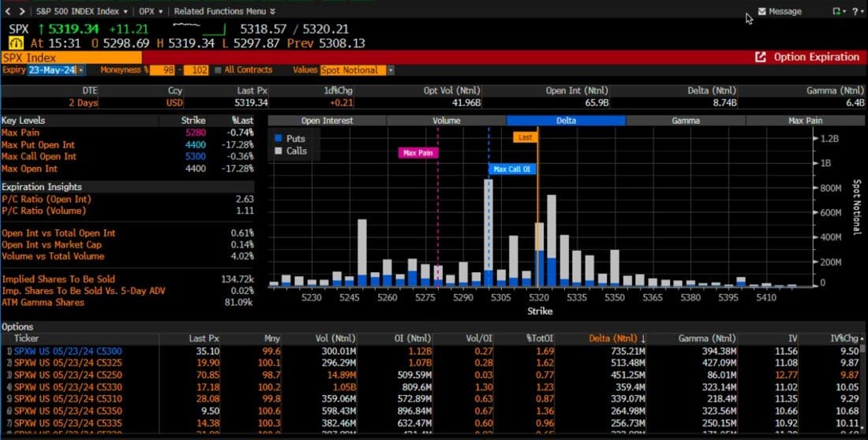
Task: Open the Expiry 23-May-24 dropdown
Action: coord(55,70)
